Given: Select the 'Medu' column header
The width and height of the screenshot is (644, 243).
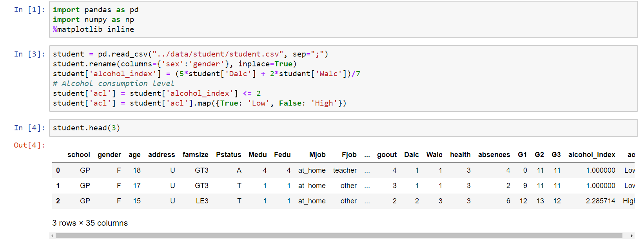Looking at the screenshot, I should pos(258,155).
